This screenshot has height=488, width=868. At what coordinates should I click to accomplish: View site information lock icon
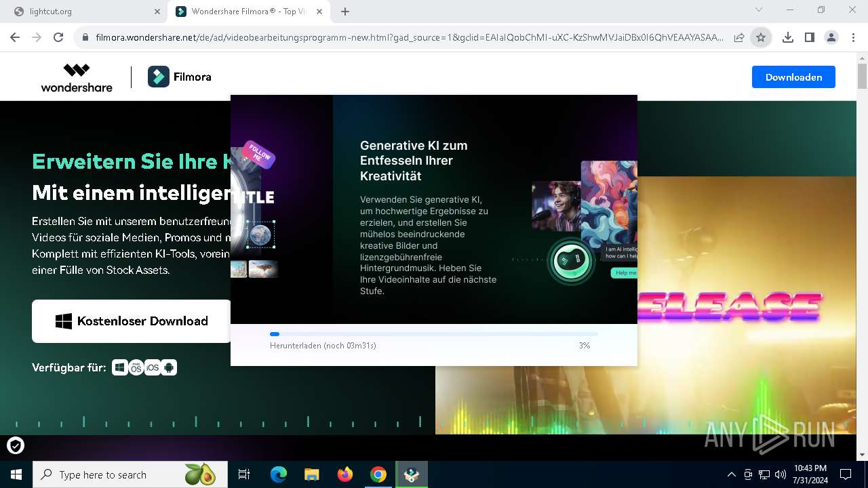point(85,37)
